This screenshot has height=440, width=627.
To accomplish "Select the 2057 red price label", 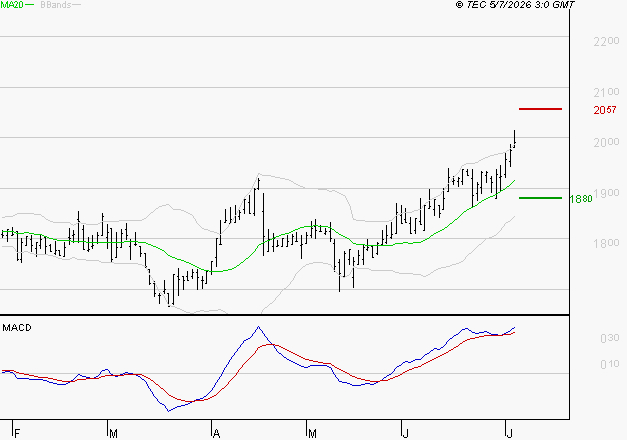I will coord(605,110).
